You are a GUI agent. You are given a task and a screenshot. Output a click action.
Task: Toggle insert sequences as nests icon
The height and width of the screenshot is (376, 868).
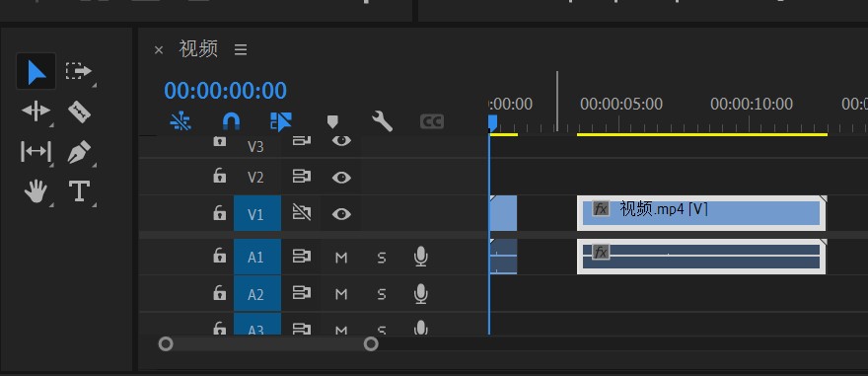click(x=181, y=121)
